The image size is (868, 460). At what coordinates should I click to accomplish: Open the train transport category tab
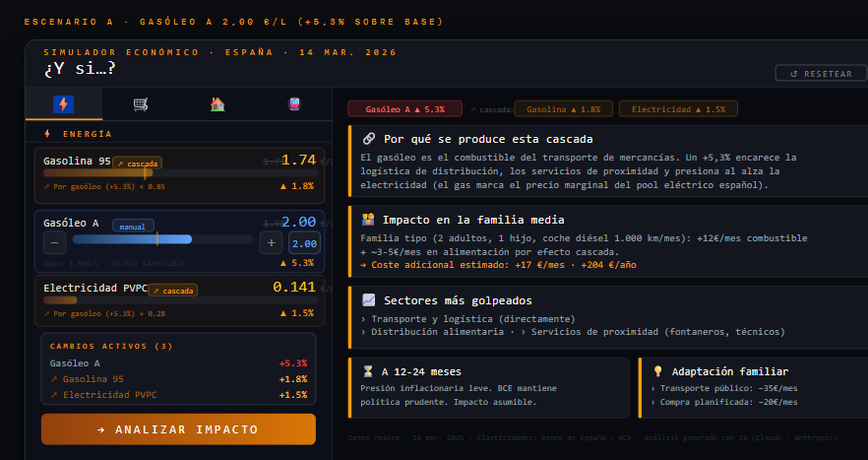293,104
